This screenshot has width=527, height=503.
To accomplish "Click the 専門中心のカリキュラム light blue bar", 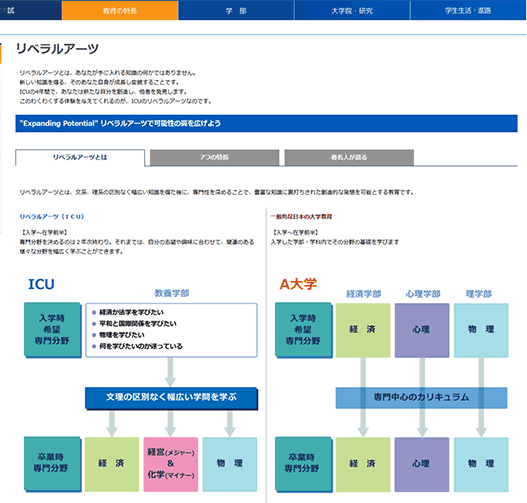I will click(x=421, y=397).
